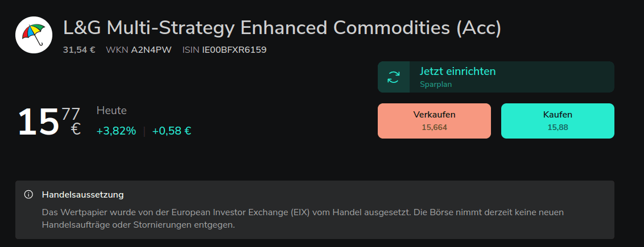Click the ISIN value IE00BFXR6159
Viewport: 644px width, 247px height.
click(234, 49)
